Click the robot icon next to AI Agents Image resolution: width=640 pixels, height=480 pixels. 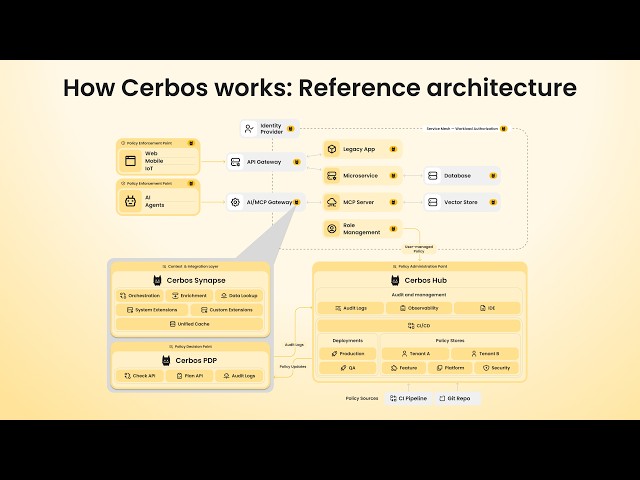pos(131,201)
